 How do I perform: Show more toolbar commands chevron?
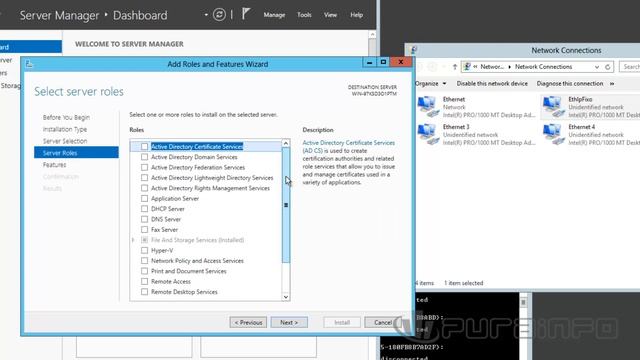[x=612, y=83]
